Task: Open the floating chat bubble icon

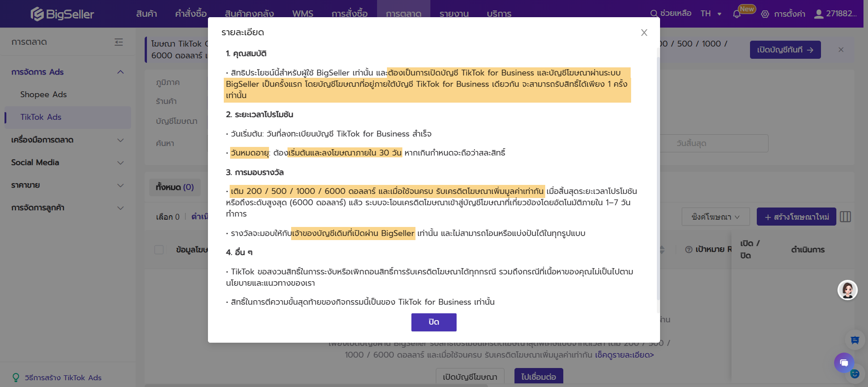Action: [844, 363]
